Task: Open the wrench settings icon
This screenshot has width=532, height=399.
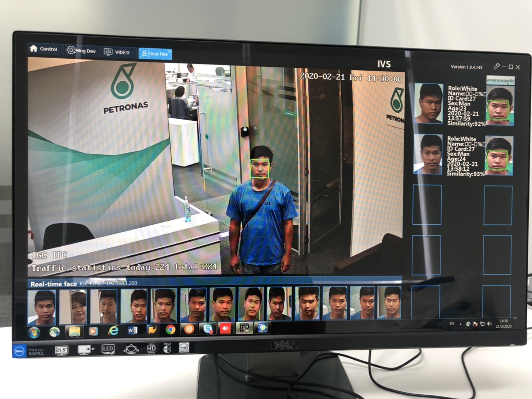Action: coord(497,66)
